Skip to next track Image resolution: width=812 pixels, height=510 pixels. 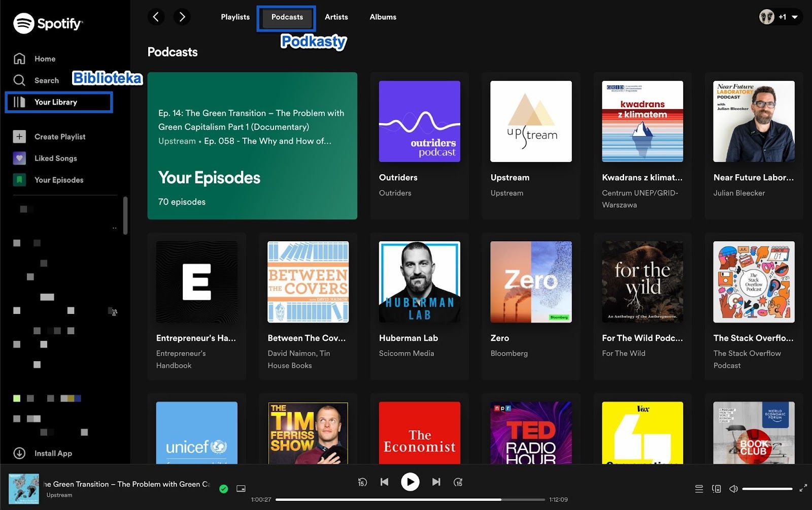tap(436, 482)
